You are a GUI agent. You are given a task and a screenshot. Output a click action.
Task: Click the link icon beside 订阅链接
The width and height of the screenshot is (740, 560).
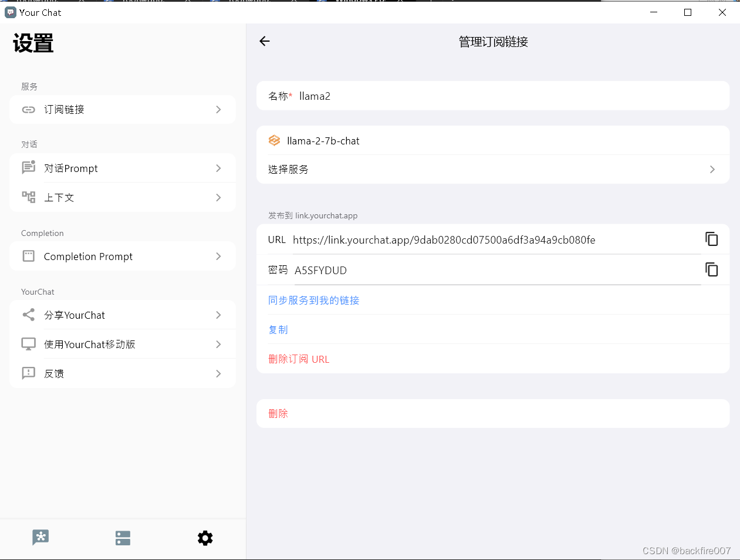[29, 110]
